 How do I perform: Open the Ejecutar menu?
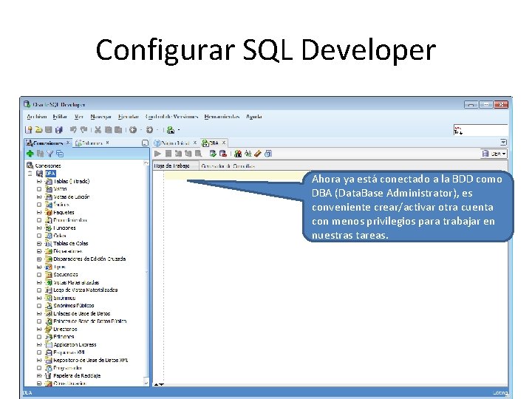pyautogui.click(x=129, y=117)
